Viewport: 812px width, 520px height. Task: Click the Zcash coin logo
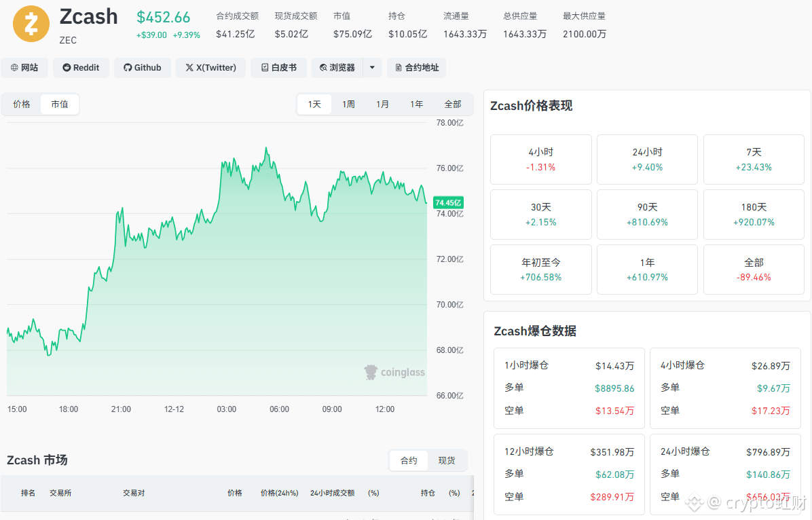click(x=31, y=24)
